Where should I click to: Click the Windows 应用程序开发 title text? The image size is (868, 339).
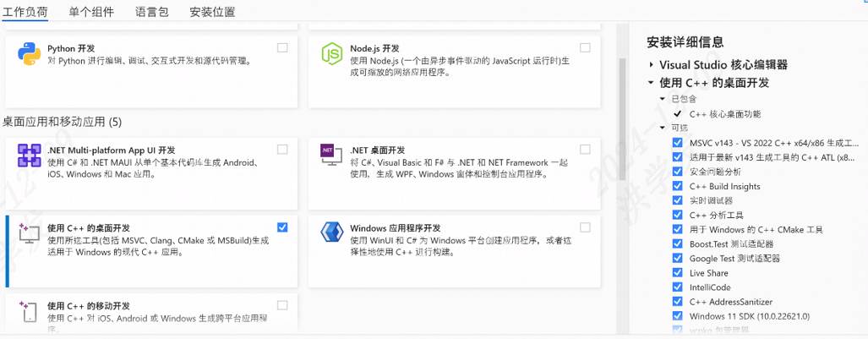[396, 227]
